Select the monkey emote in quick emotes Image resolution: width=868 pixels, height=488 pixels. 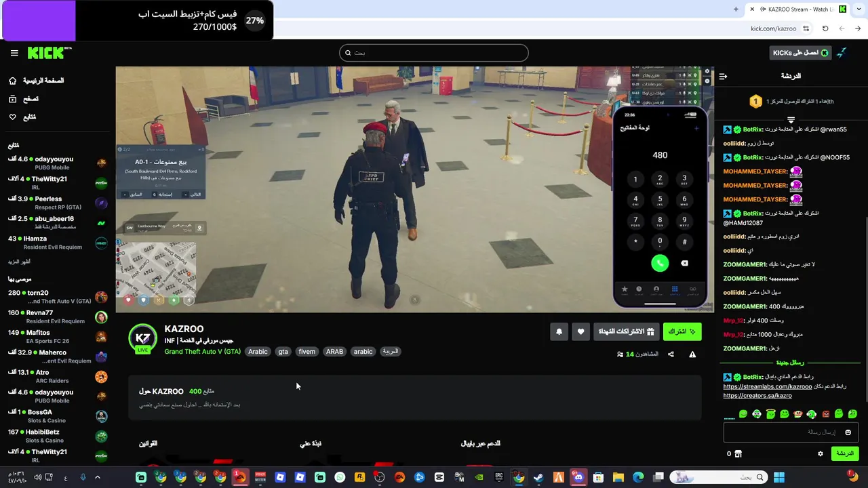pos(798,414)
